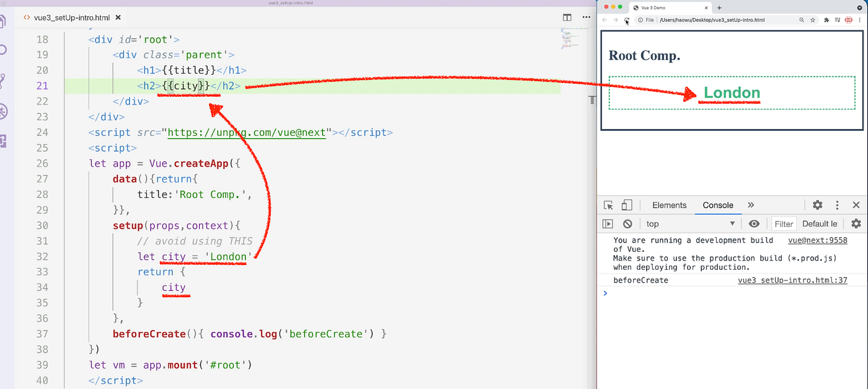
Task: Click the split editor icon above the code
Action: click(567, 17)
